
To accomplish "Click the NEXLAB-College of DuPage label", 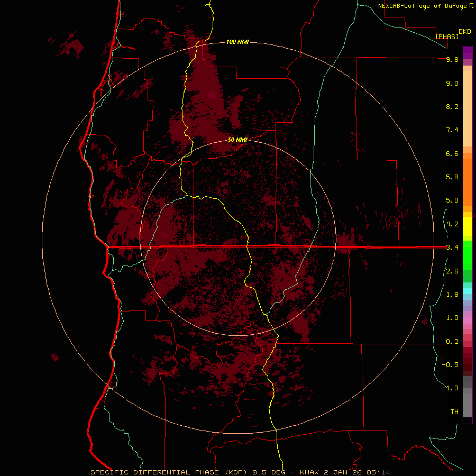I will (x=423, y=6).
